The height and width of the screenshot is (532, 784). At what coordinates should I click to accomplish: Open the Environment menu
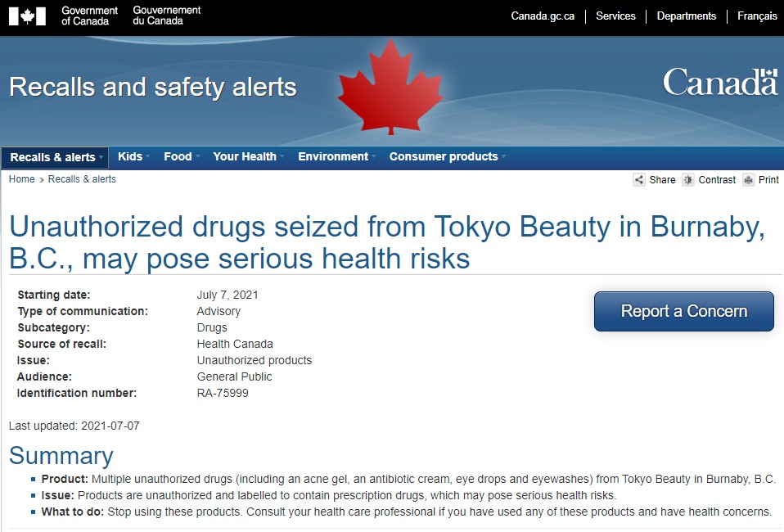pos(336,156)
